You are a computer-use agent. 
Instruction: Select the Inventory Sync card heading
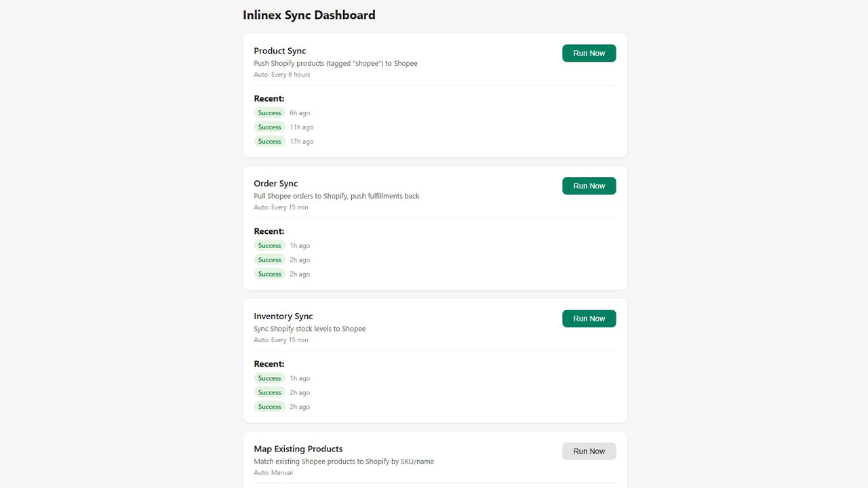coord(283,317)
